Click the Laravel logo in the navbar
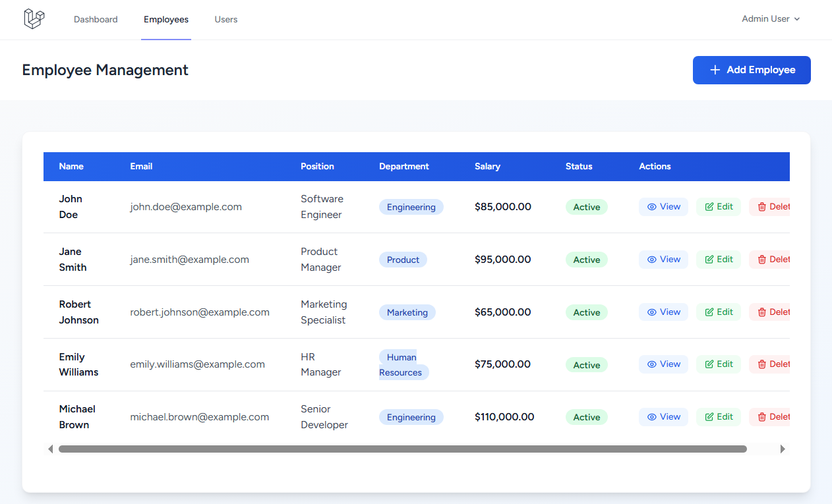 point(33,19)
